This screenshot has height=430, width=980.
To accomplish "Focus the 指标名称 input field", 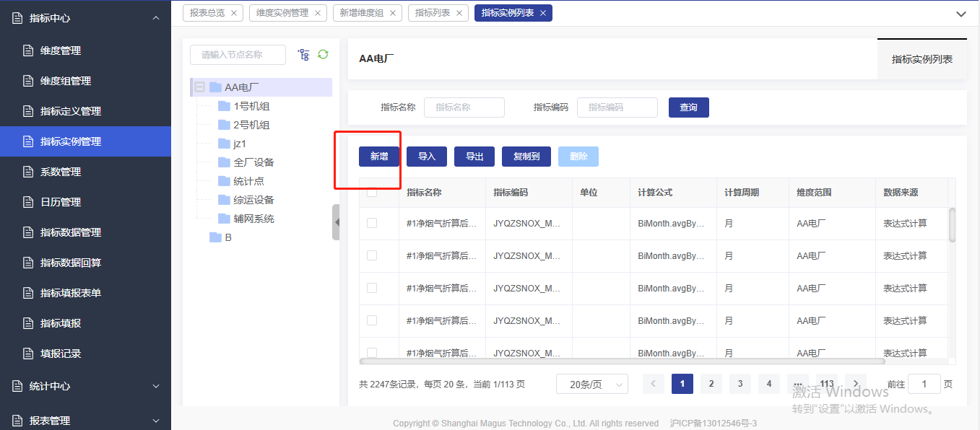I will [x=464, y=107].
